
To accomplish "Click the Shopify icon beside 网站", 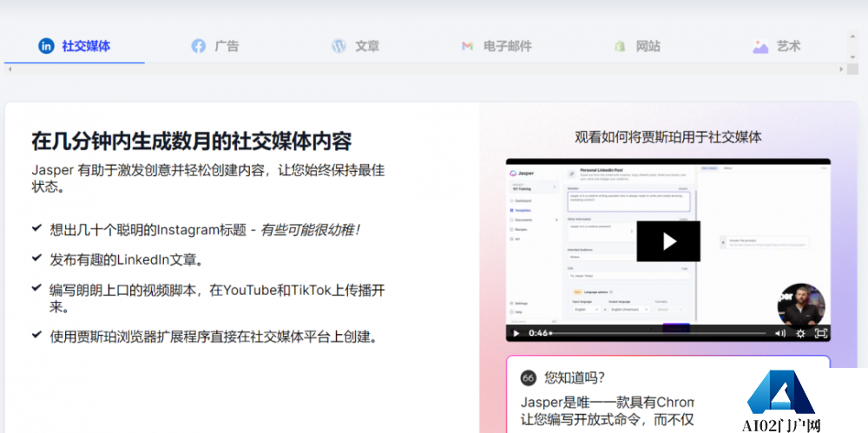I will [x=620, y=46].
